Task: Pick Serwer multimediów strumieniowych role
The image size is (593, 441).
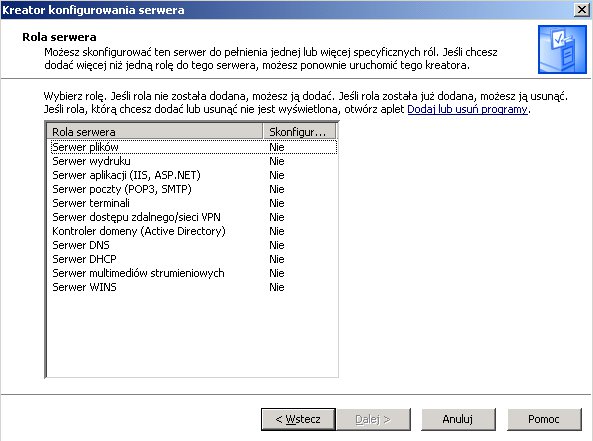Action: (x=194, y=273)
